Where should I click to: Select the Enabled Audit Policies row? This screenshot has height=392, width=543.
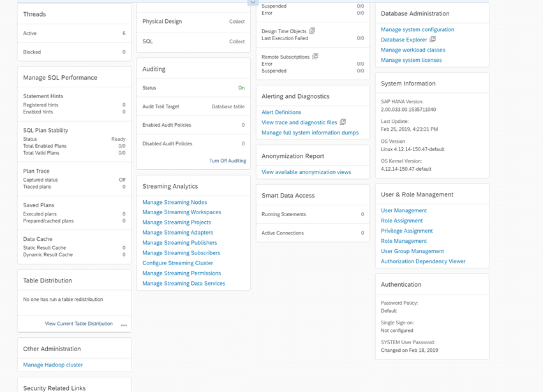coord(193,125)
